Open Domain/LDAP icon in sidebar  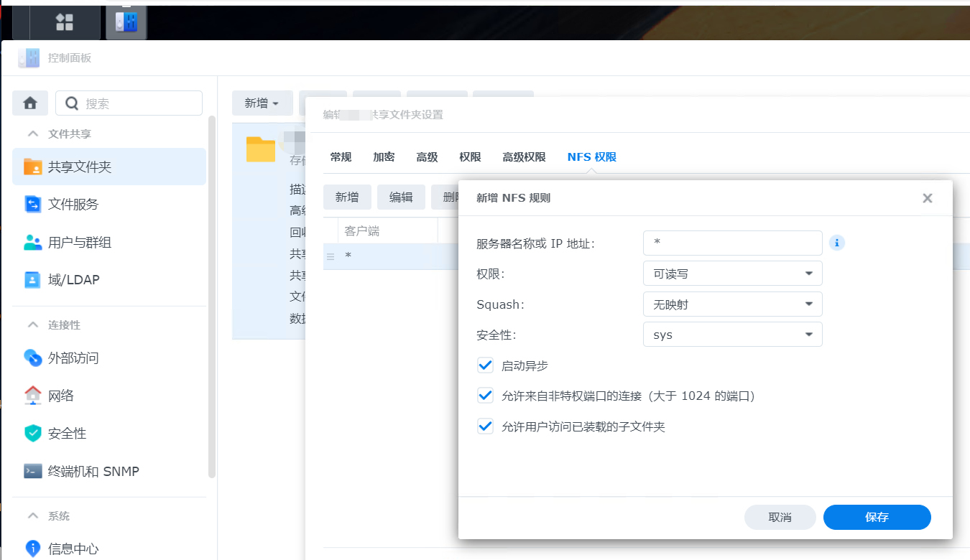click(33, 280)
